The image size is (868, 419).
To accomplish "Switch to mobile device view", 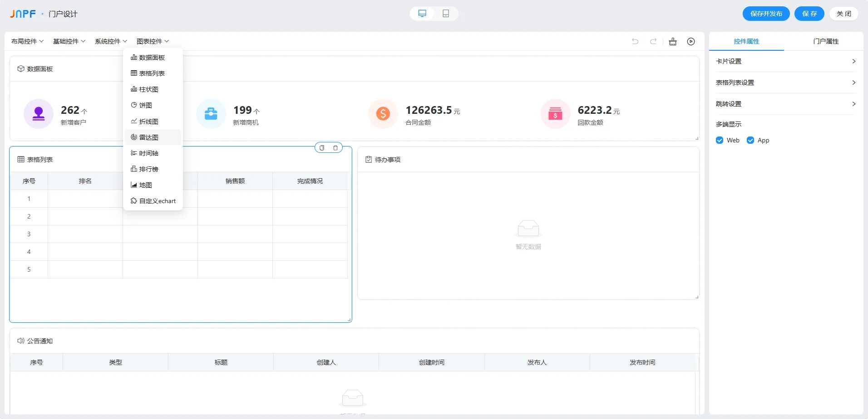I will tap(446, 14).
